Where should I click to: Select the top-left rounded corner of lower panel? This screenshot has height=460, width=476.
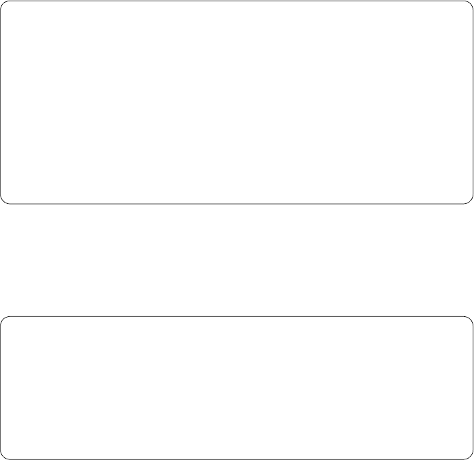(x=4, y=320)
